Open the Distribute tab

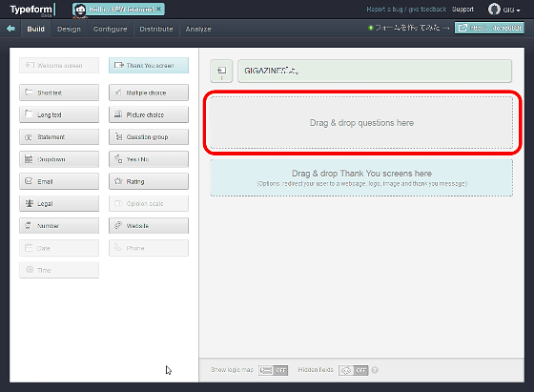156,29
